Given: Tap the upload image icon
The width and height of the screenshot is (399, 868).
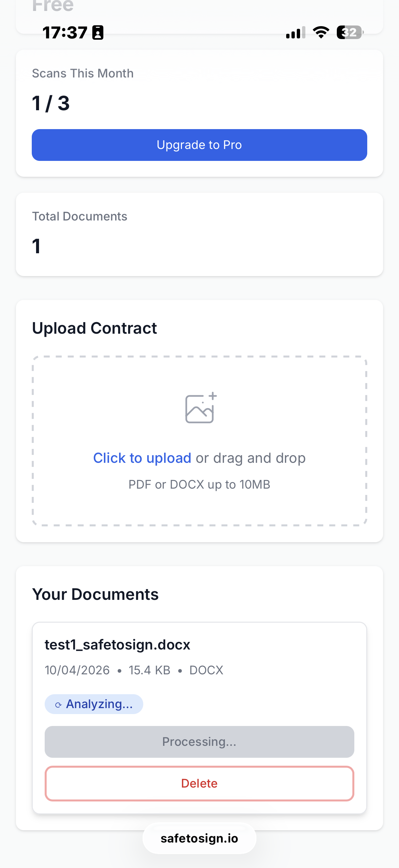Looking at the screenshot, I should (x=201, y=408).
